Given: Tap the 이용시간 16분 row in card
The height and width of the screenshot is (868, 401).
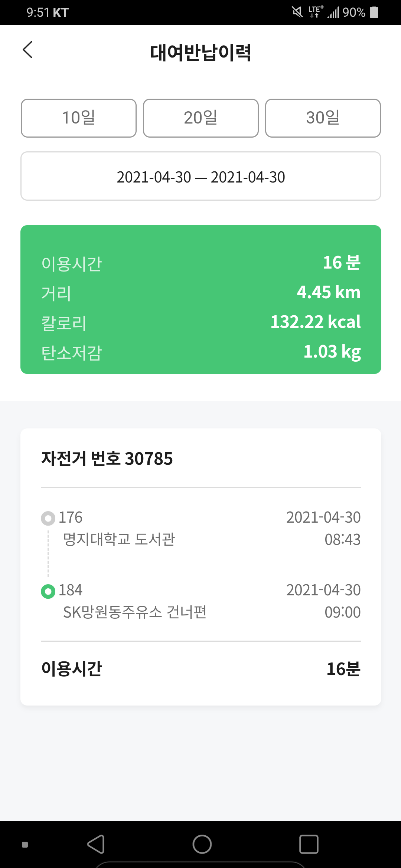Looking at the screenshot, I should coord(201,669).
